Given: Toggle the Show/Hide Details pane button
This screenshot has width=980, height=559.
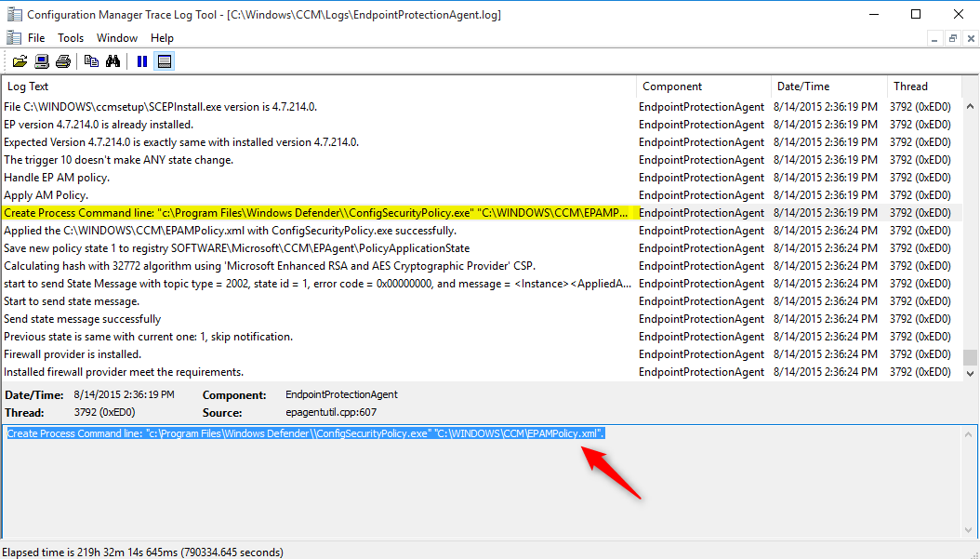Looking at the screenshot, I should [165, 61].
